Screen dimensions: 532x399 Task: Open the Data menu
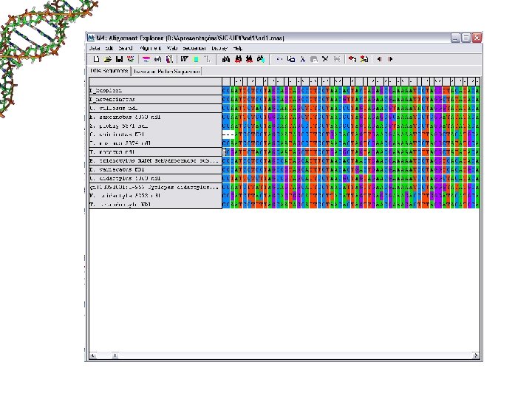tap(95, 48)
